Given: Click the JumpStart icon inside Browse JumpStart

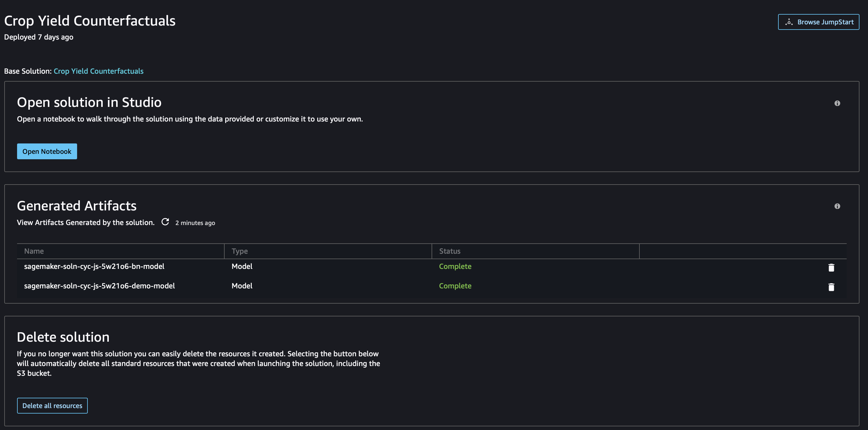Looking at the screenshot, I should coord(789,22).
